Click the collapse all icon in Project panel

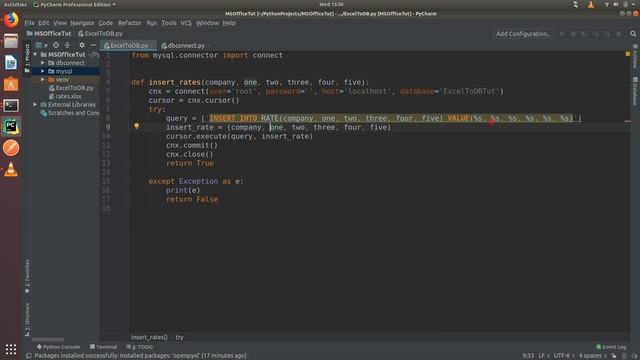67,45
